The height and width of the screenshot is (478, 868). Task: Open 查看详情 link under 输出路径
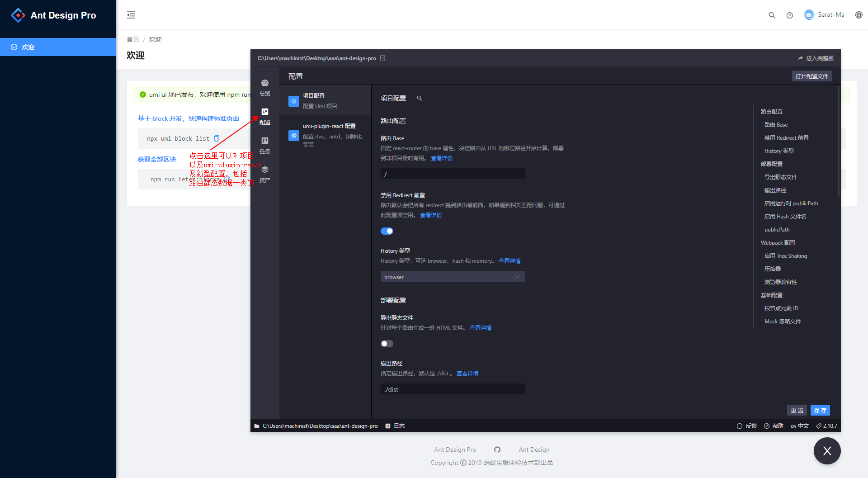coord(467,374)
